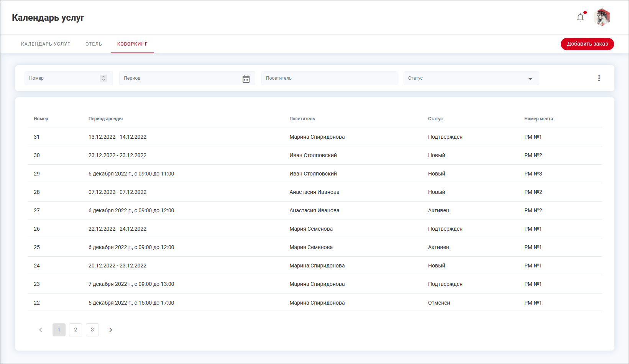Select the Коворкинг tab
This screenshot has width=629, height=364.
132,44
